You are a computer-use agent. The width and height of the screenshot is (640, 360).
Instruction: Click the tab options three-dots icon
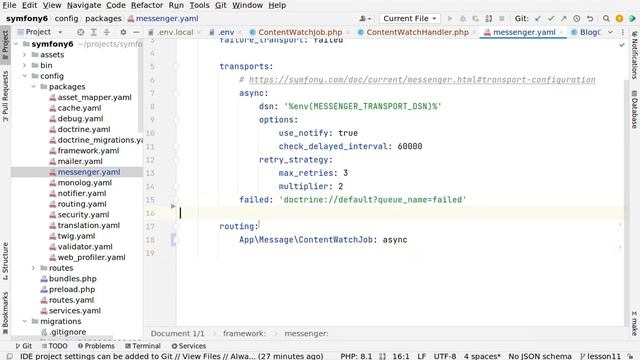pyautogui.click(x=623, y=32)
